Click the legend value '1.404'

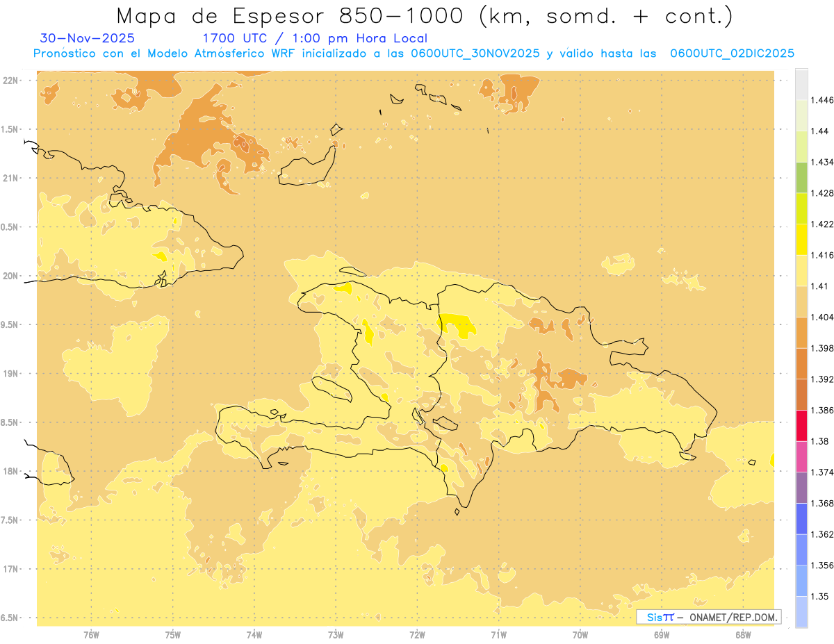(x=822, y=317)
